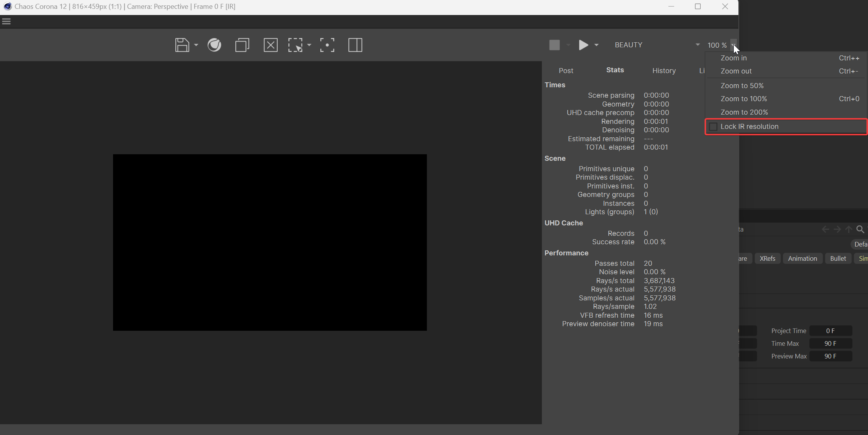The width and height of the screenshot is (868, 435).
Task: Open the hamburger menu icon
Action: (x=6, y=22)
